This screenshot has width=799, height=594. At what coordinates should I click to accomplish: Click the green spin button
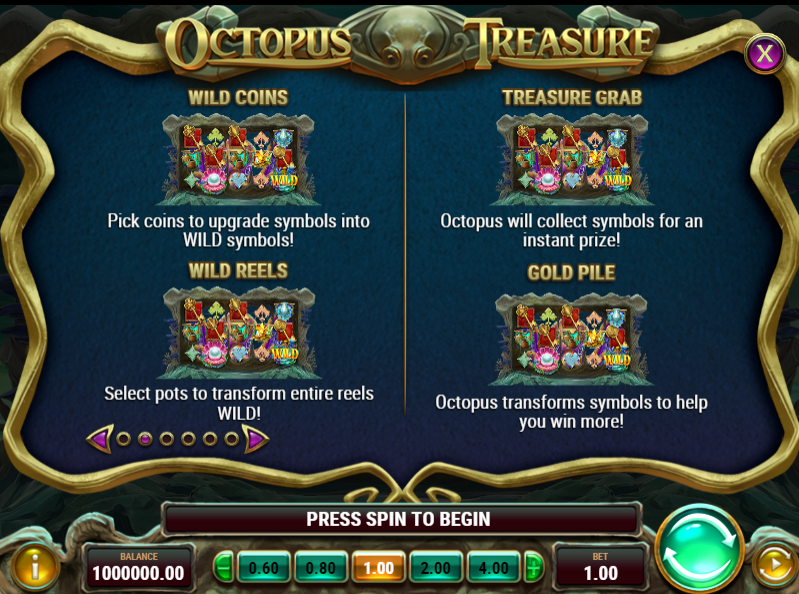click(x=700, y=549)
